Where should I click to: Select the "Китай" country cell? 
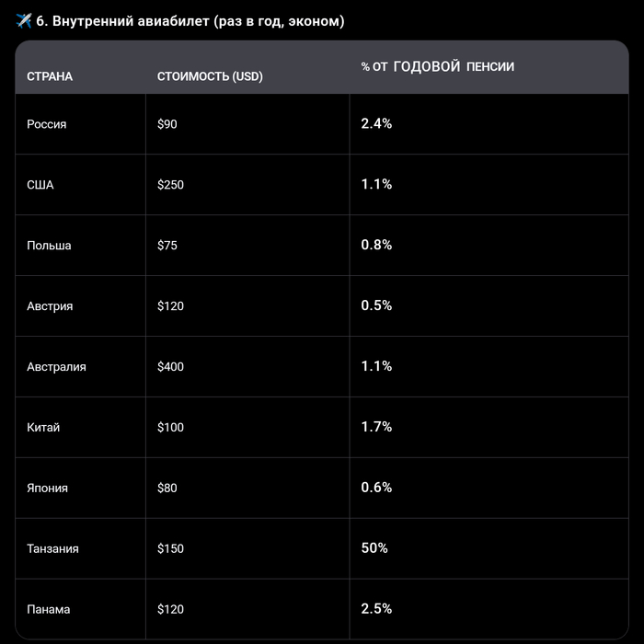pos(43,428)
